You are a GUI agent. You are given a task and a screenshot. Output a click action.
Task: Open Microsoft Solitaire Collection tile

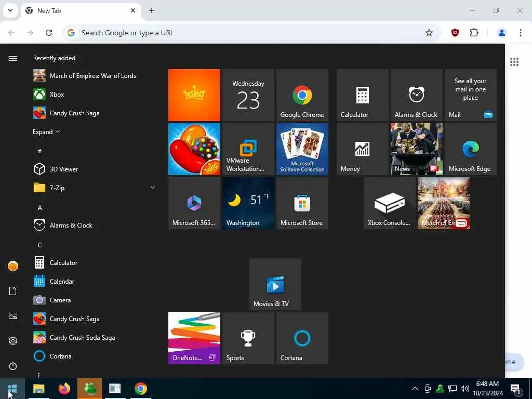click(302, 149)
